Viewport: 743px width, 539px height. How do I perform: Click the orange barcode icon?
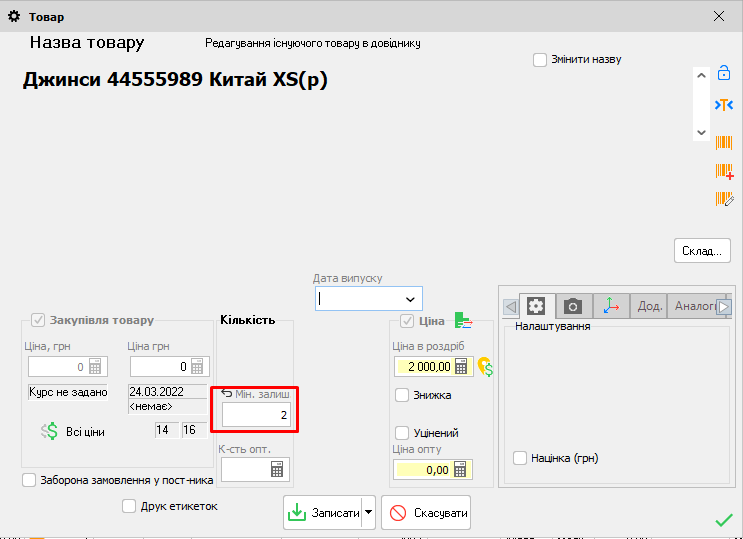tap(724, 142)
